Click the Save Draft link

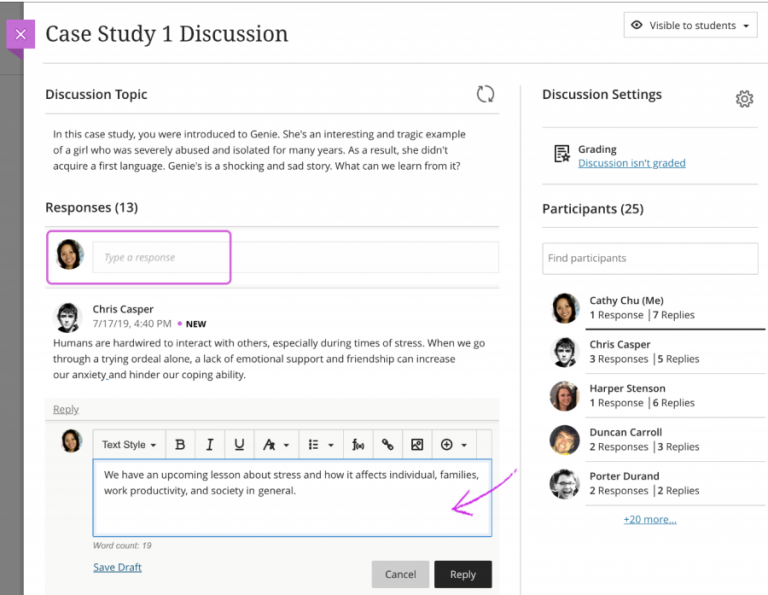(117, 567)
